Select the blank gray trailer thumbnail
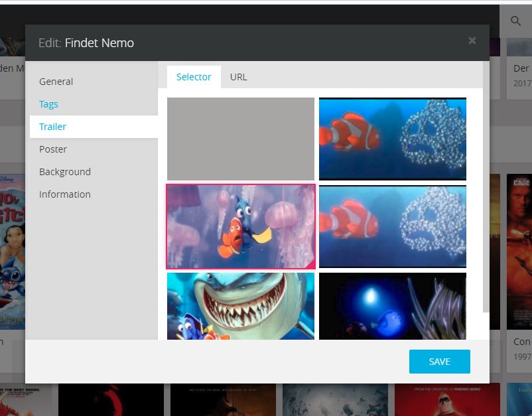 click(241, 139)
